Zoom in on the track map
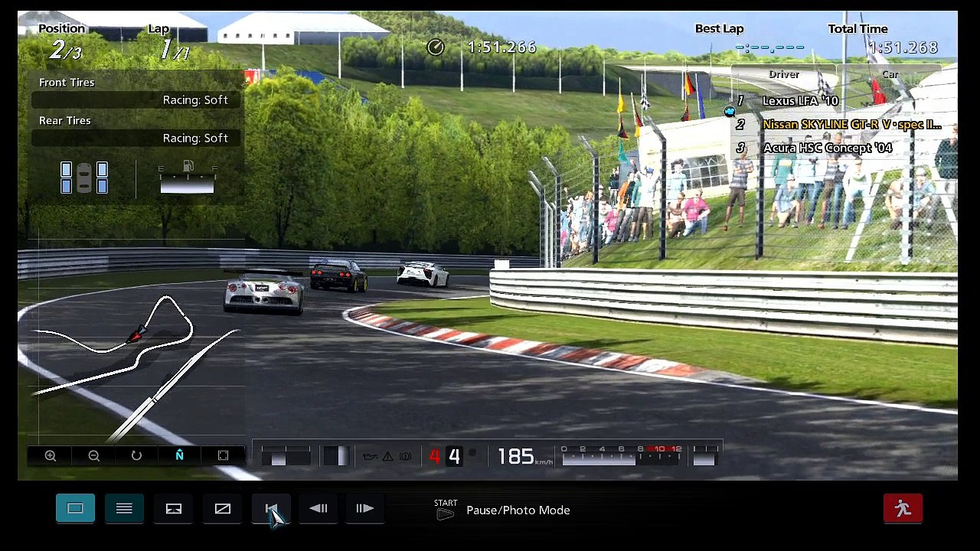The height and width of the screenshot is (551, 980). tap(51, 455)
